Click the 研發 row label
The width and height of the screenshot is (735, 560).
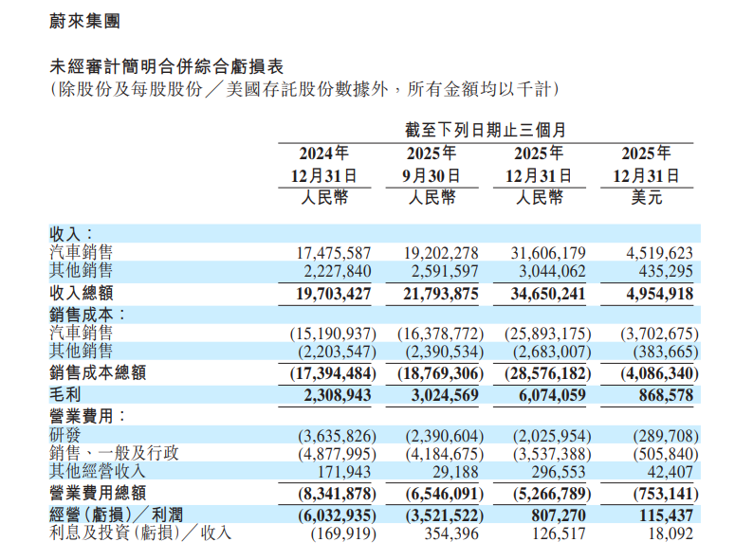pyautogui.click(x=65, y=435)
